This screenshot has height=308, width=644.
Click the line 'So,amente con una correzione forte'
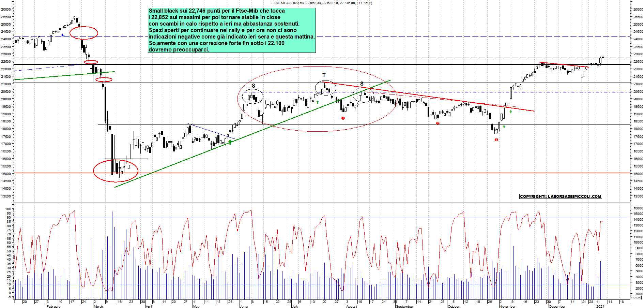tap(216, 43)
